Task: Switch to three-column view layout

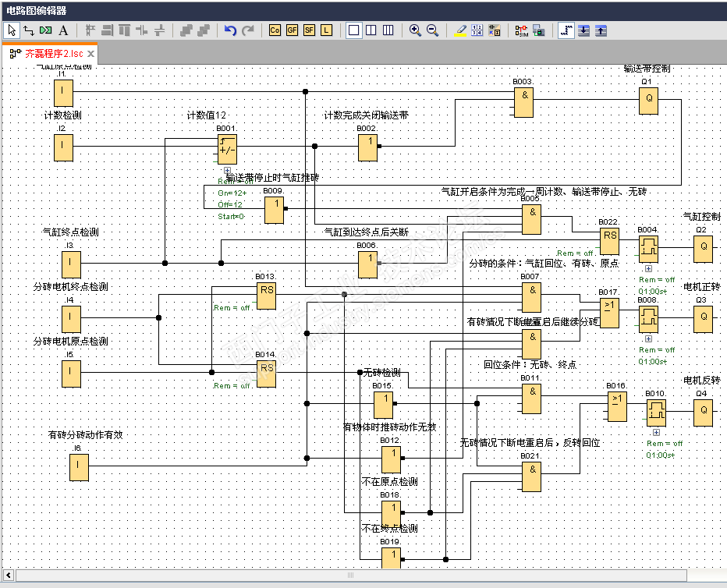Action: click(388, 30)
